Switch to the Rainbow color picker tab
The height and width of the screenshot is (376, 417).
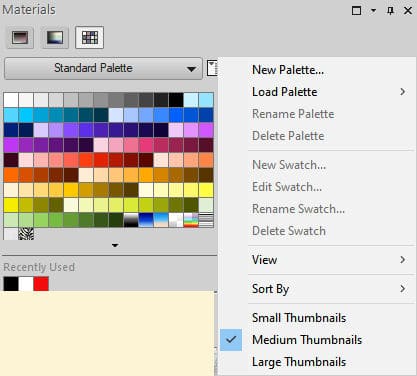click(x=55, y=37)
